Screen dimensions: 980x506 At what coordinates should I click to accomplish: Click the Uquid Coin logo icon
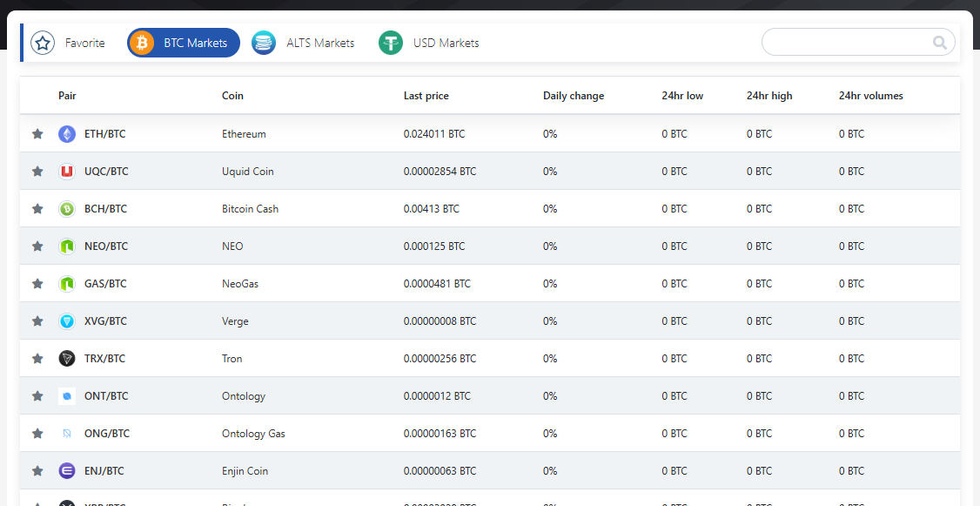(x=67, y=172)
